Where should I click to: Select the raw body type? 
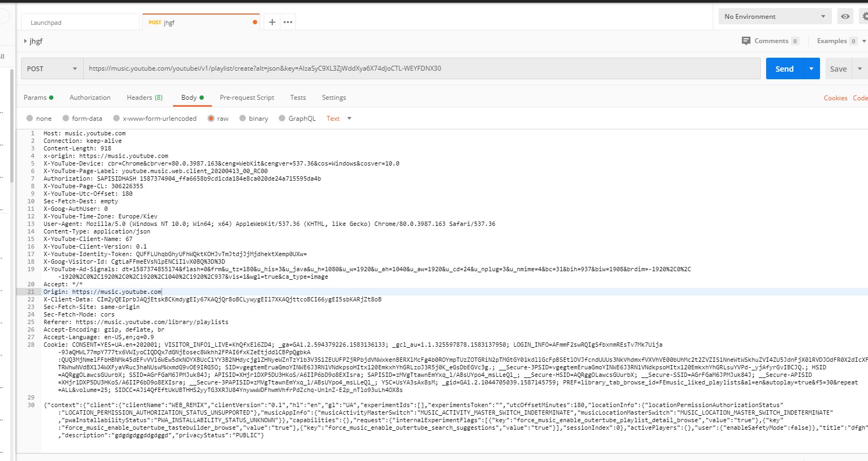click(x=211, y=119)
